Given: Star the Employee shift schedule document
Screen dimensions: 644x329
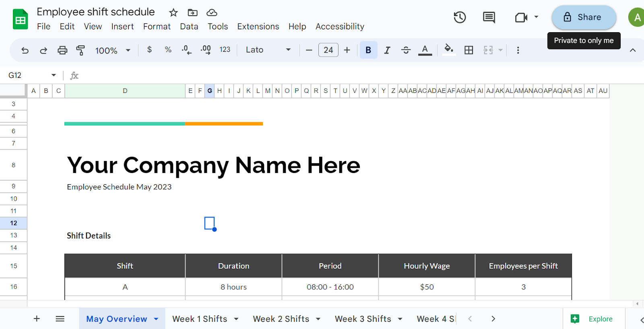Looking at the screenshot, I should coord(173,12).
